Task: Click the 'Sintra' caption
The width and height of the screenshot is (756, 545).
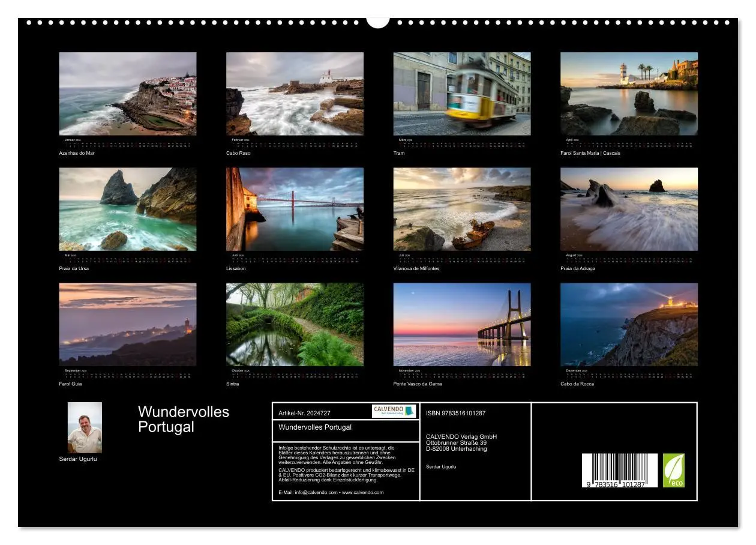Action: [x=233, y=384]
